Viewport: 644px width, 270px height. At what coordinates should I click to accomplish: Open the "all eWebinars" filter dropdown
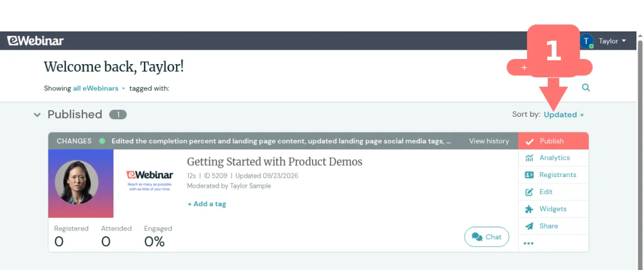[x=99, y=89]
